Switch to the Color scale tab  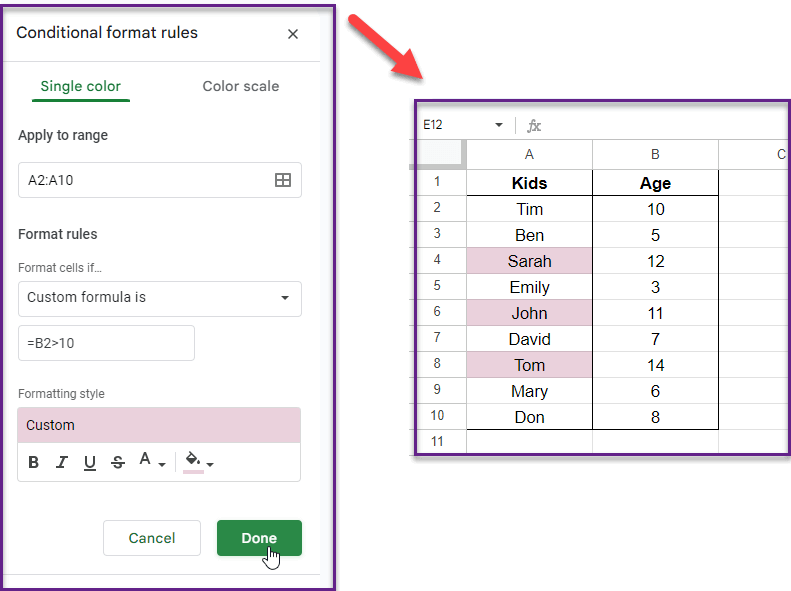[241, 86]
